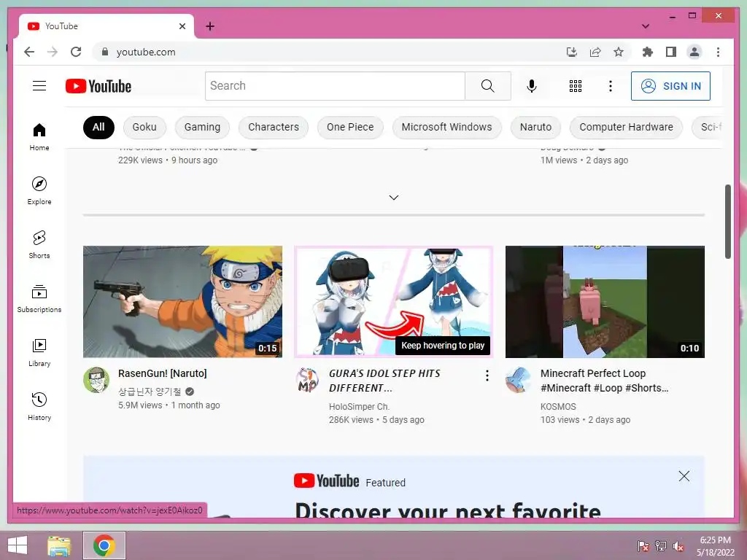Viewport: 747px width, 560px height.
Task: Close the YouTube browser tab
Action: pos(182,26)
